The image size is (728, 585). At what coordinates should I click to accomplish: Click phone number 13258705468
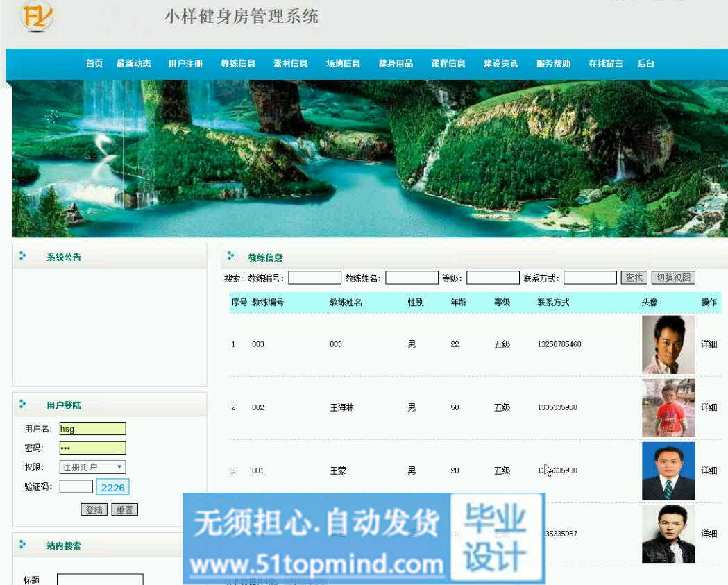click(559, 344)
